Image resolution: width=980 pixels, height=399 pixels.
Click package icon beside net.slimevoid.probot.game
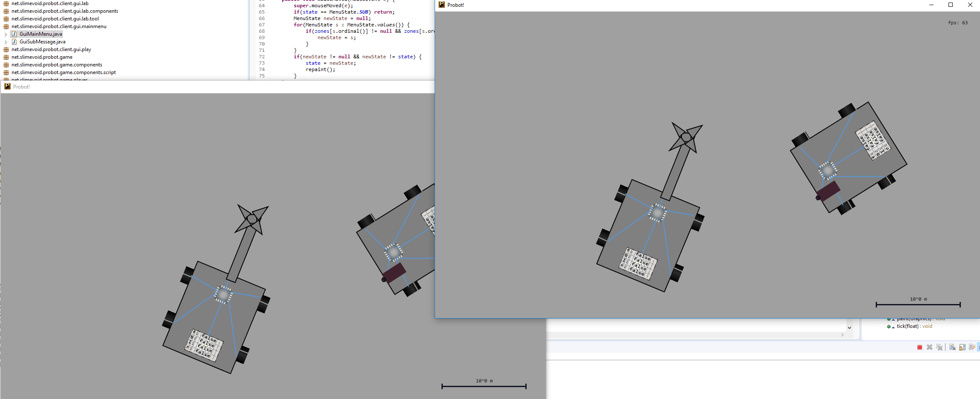(x=6, y=57)
